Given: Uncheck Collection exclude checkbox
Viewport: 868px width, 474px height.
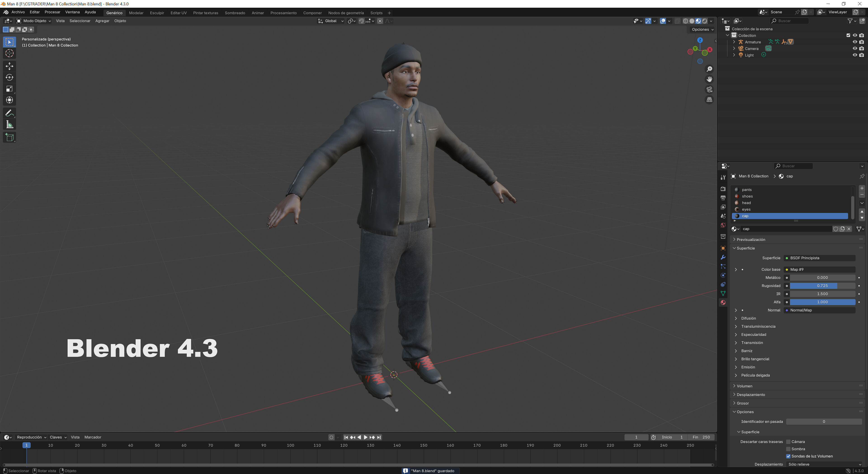Looking at the screenshot, I should pos(849,35).
